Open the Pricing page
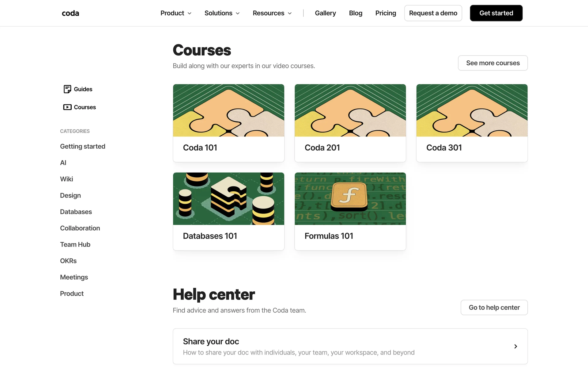The width and height of the screenshot is (588, 368). (x=386, y=13)
